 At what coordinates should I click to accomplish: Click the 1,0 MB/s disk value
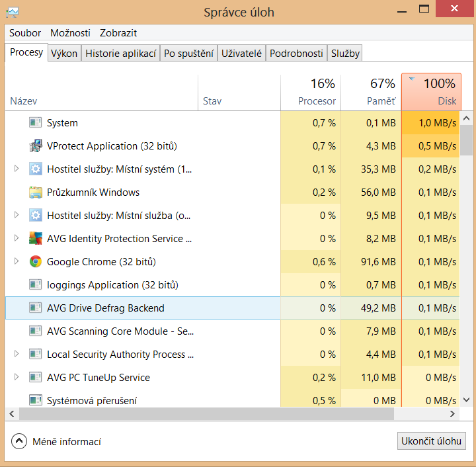[x=437, y=123]
